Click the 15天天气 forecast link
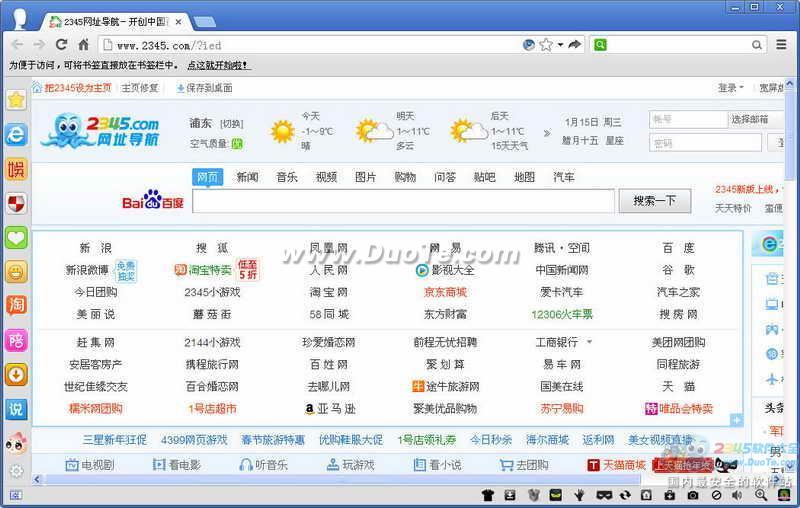 point(509,146)
